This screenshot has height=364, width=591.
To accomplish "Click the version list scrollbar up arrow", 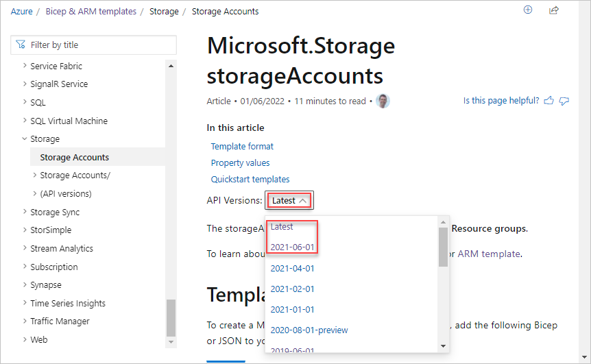I will point(443,222).
